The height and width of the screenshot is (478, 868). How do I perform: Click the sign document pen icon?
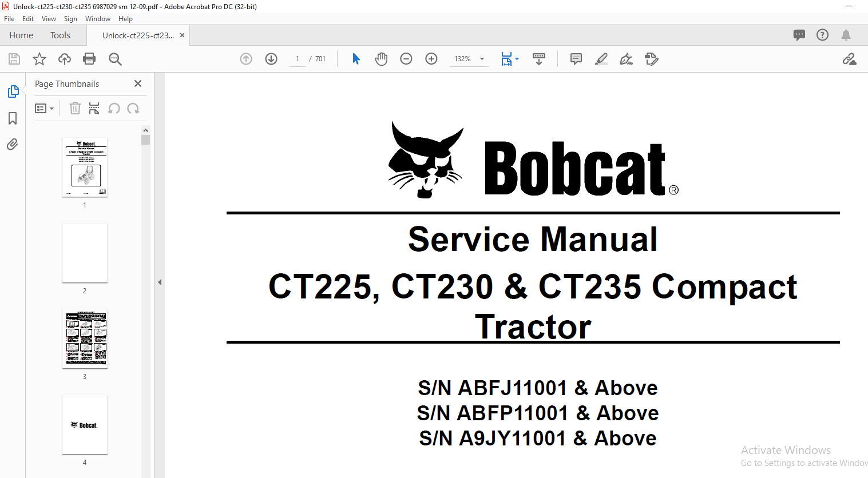627,59
